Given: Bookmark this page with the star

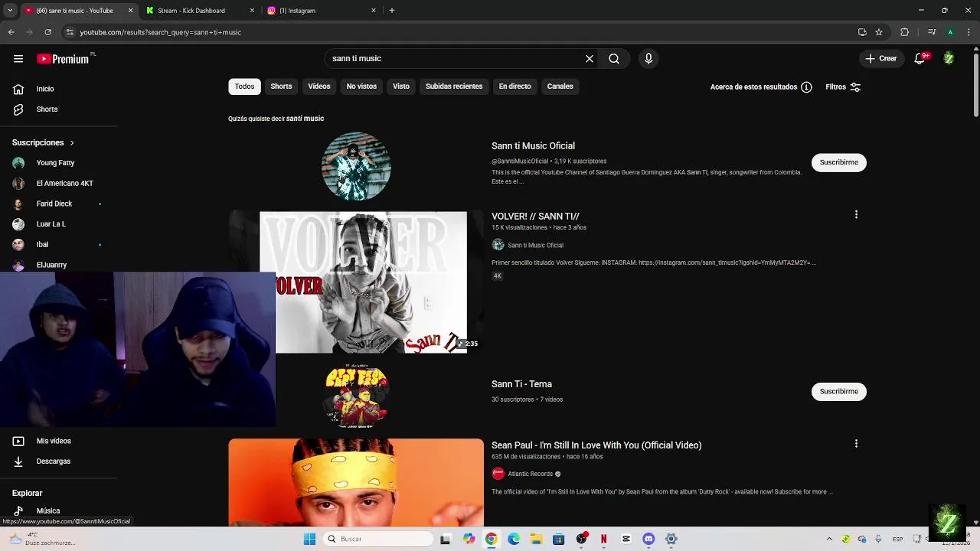Looking at the screenshot, I should click(x=879, y=32).
